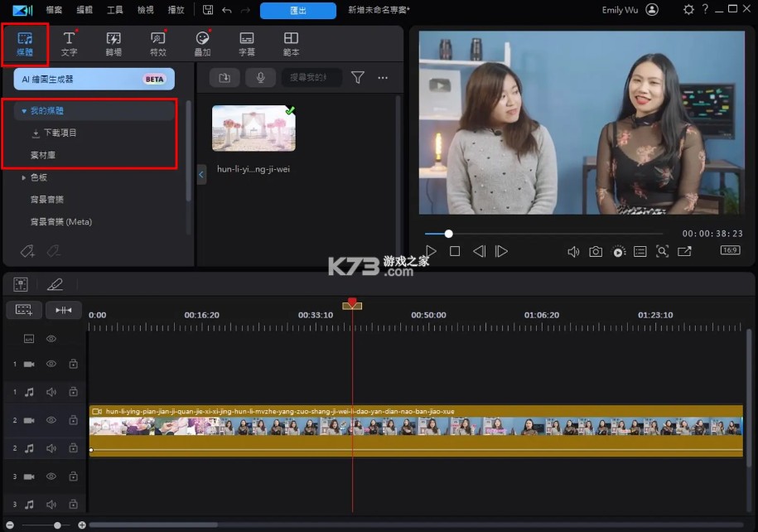Screen dimensions: 758x532
Task: Click the 匯出 (Export) button
Action: click(x=297, y=11)
